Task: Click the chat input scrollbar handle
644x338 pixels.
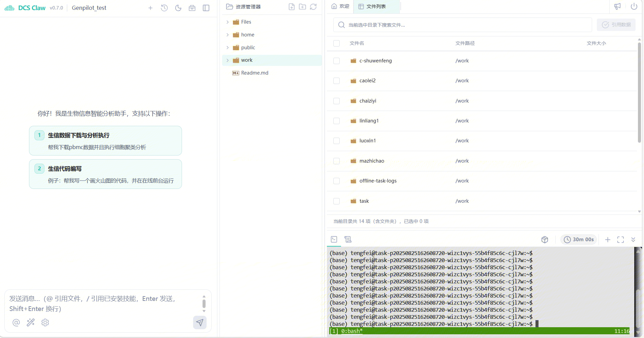Action: (x=204, y=304)
